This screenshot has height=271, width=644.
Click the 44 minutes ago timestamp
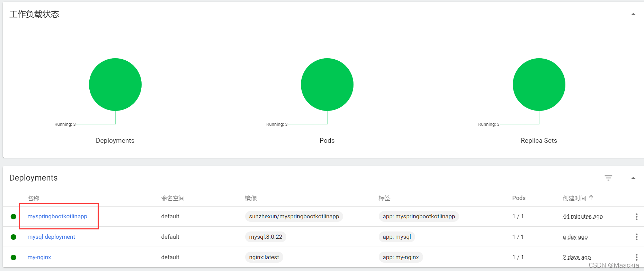coord(583,216)
